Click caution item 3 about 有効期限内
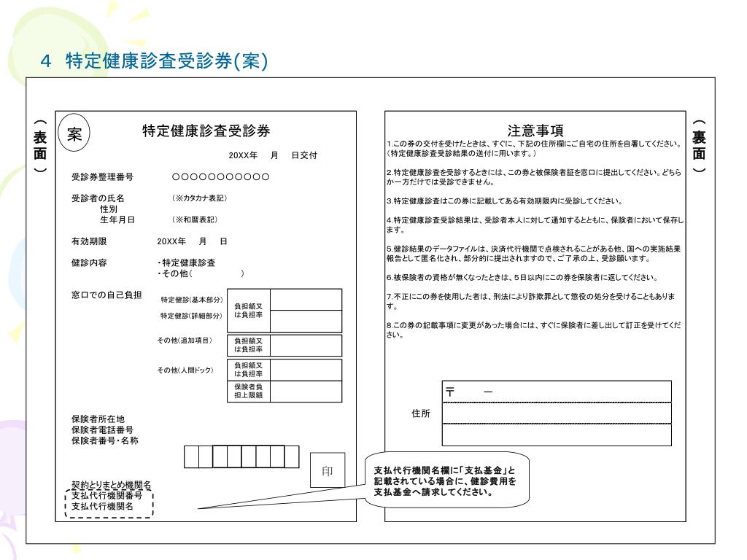 (505, 201)
